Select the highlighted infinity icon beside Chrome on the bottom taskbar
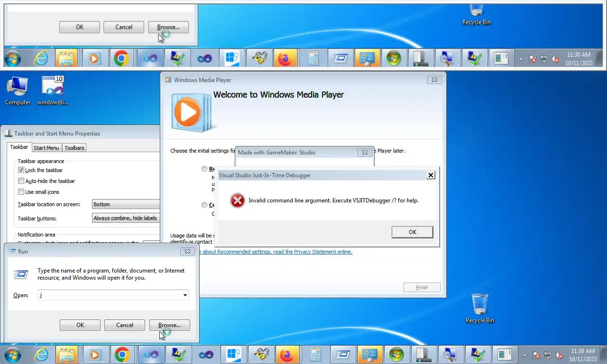The image size is (607, 364). tap(151, 355)
